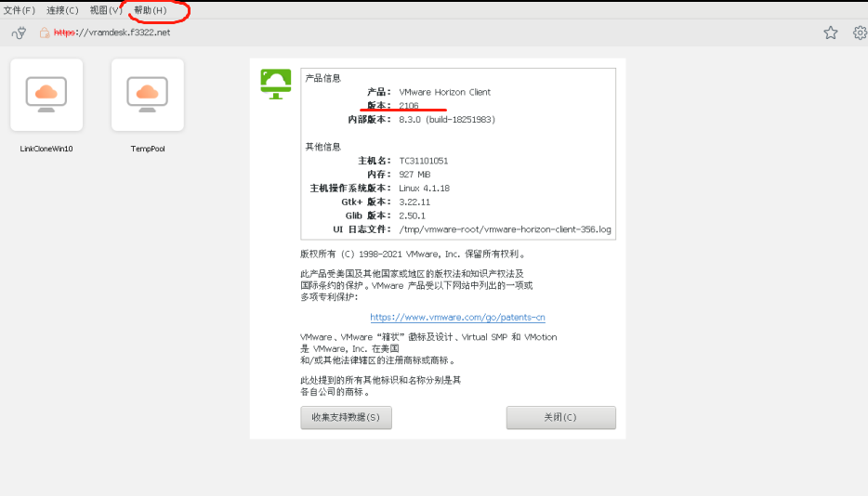
Task: Open the 文件(F) menu
Action: (20, 10)
